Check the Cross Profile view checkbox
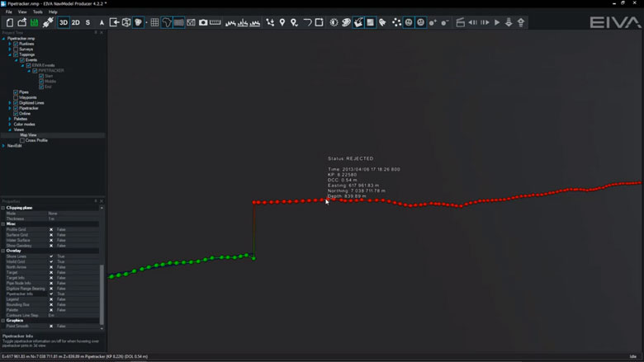The width and height of the screenshot is (644, 362). pos(22,140)
